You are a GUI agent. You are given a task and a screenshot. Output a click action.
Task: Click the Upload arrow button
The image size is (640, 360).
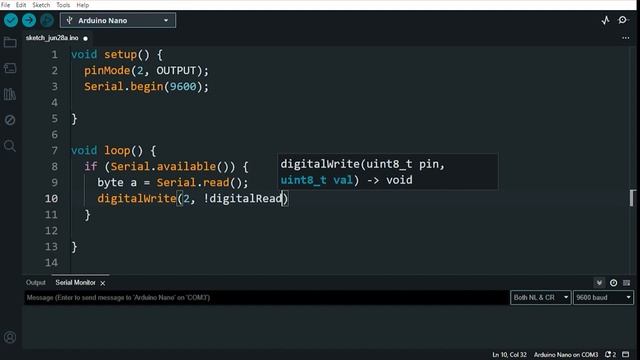click(x=29, y=20)
